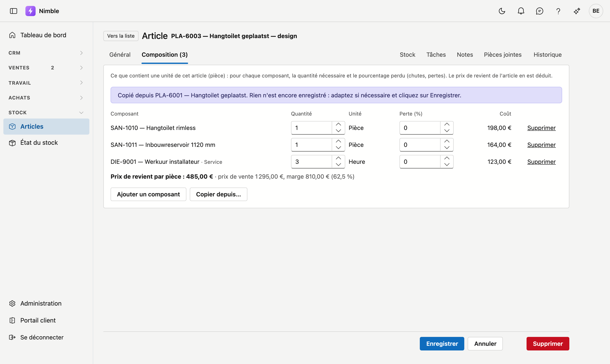Image resolution: width=610 pixels, height=364 pixels.
Task: Click Perte field of SAN-1011 row
Action: tap(420, 145)
